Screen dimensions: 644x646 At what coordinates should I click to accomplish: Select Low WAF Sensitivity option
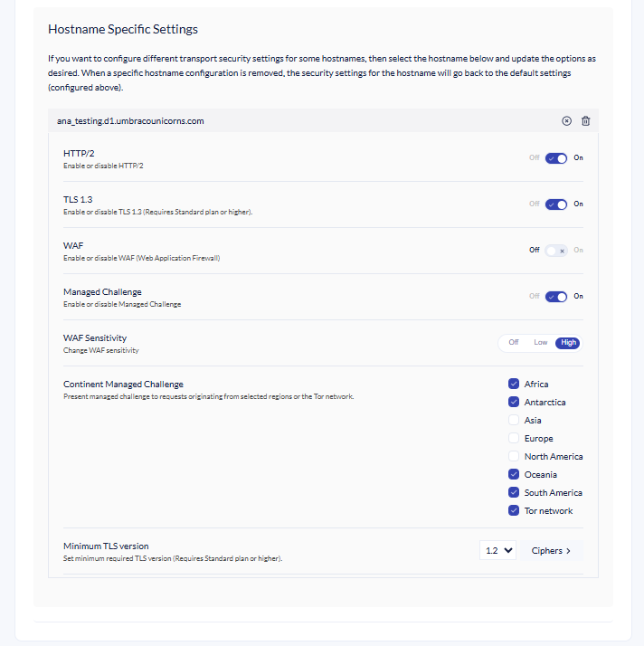540,343
